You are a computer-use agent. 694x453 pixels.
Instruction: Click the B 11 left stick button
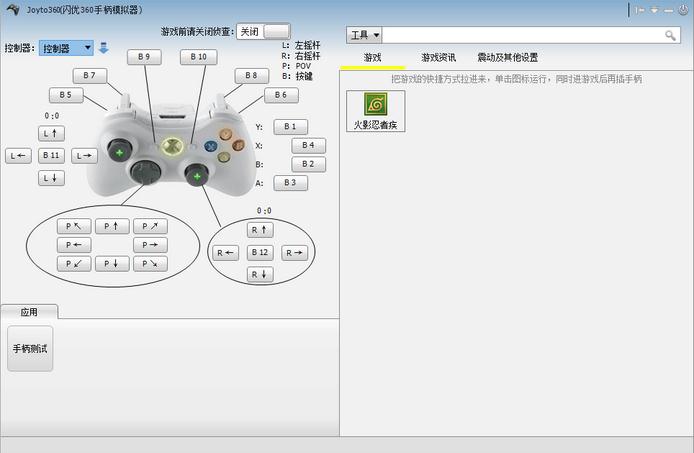click(x=51, y=155)
